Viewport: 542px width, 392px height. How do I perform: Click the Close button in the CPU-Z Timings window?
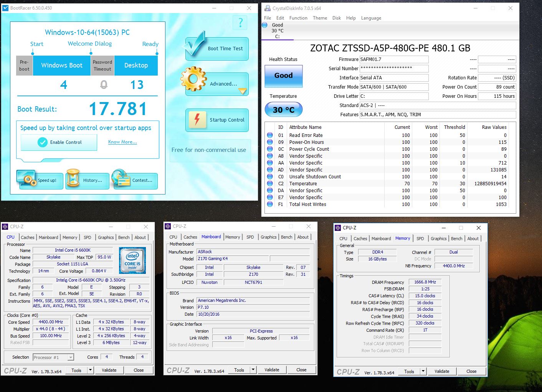471,371
